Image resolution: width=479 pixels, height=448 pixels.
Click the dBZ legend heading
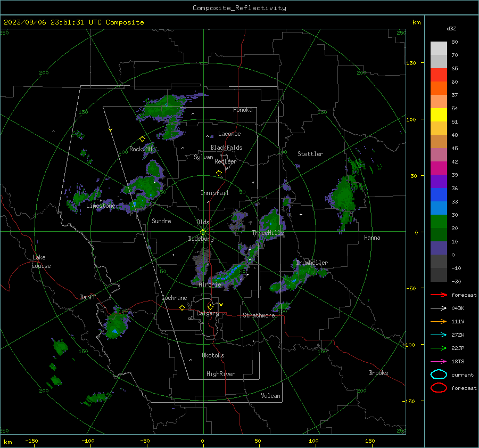[x=451, y=28]
